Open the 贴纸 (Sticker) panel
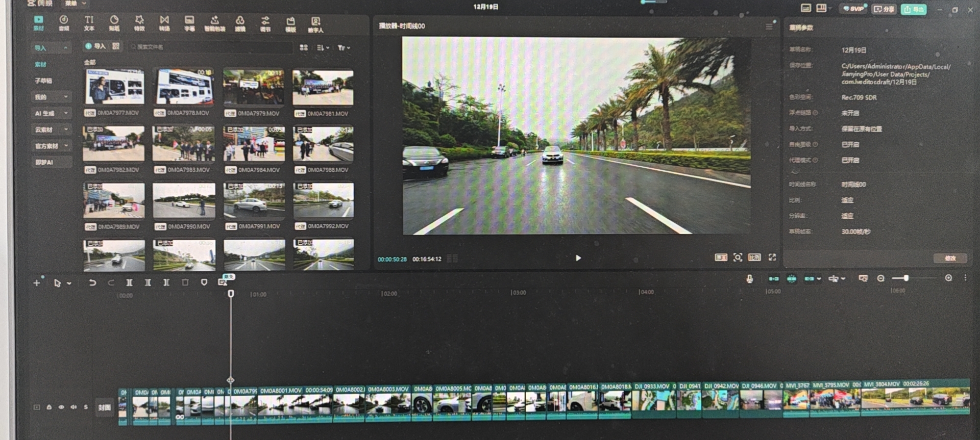980x440 pixels. click(x=114, y=23)
